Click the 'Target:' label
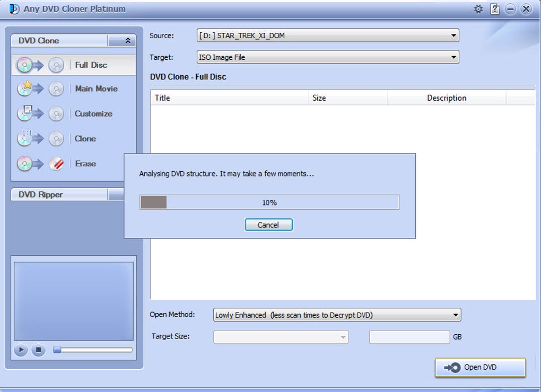 (161, 57)
